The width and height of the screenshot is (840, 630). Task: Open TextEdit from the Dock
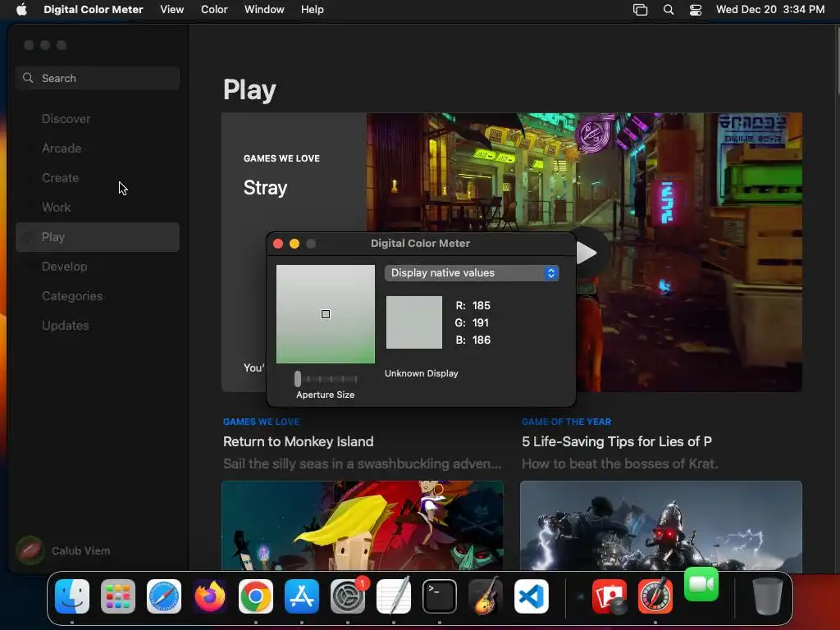(394, 596)
